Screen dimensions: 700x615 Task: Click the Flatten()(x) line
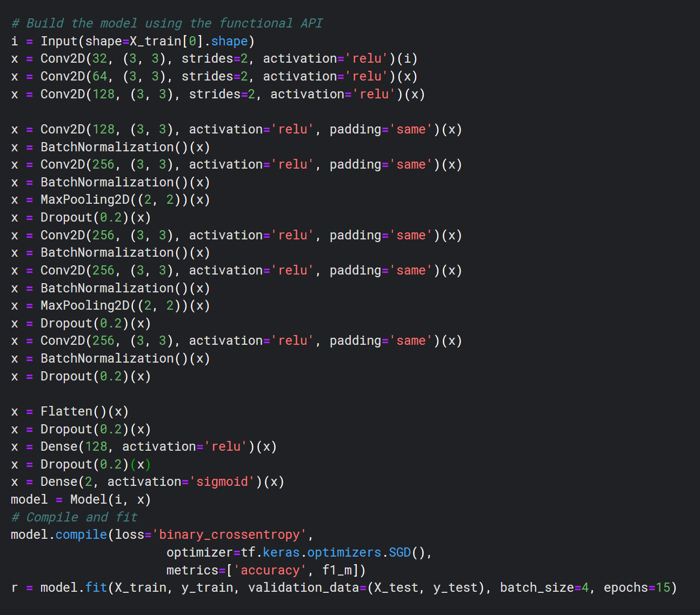click(70, 411)
